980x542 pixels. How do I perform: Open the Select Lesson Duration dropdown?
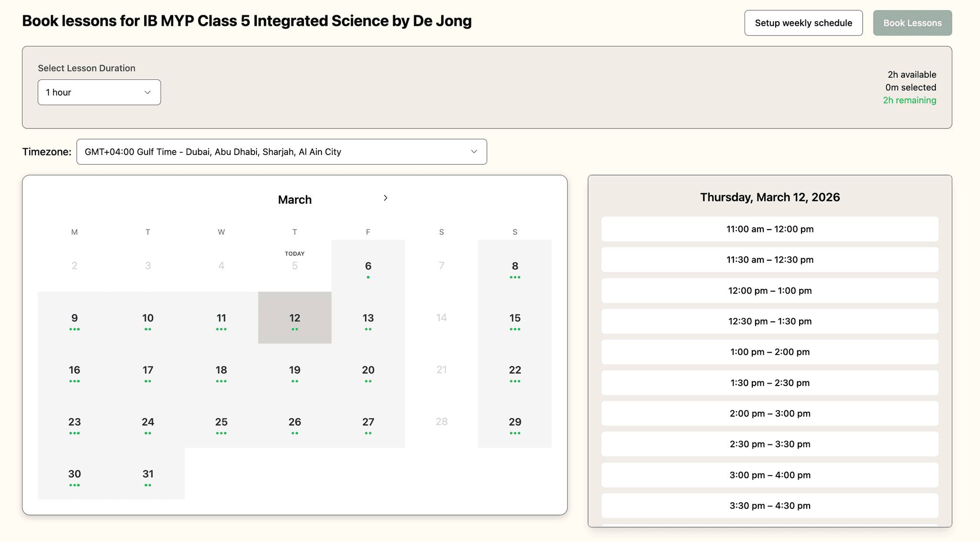(99, 92)
